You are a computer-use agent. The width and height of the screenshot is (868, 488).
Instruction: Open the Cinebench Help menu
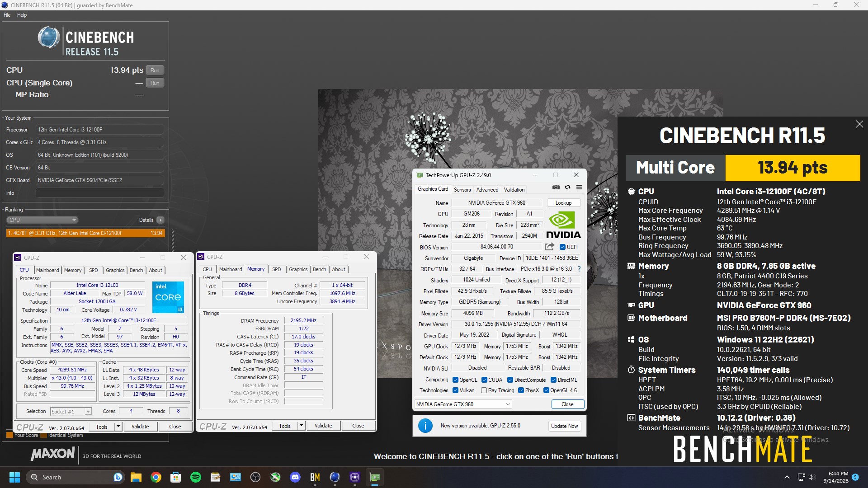(22, 15)
